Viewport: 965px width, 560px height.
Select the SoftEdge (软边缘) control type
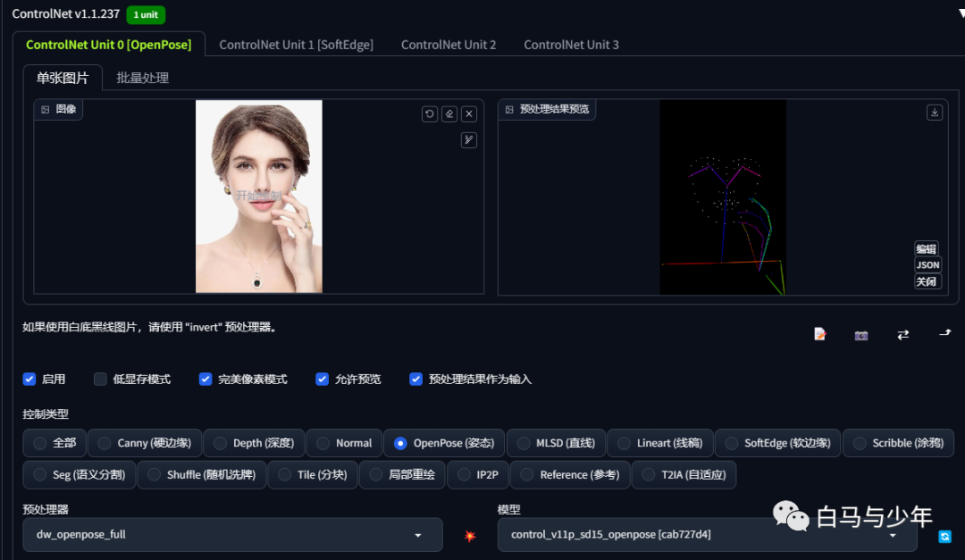(x=778, y=443)
